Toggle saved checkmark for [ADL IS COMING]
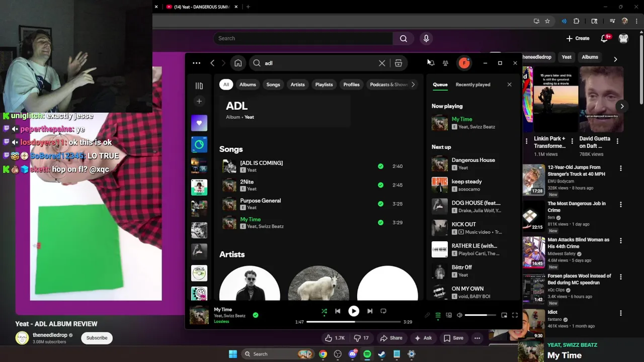 click(x=380, y=166)
